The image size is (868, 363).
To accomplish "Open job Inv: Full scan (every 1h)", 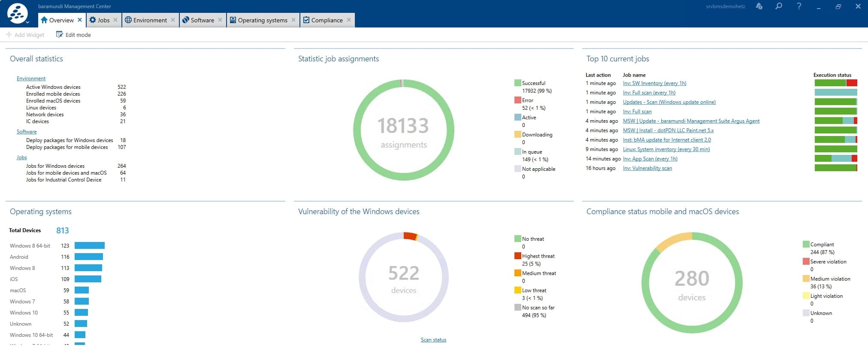I will pos(649,93).
